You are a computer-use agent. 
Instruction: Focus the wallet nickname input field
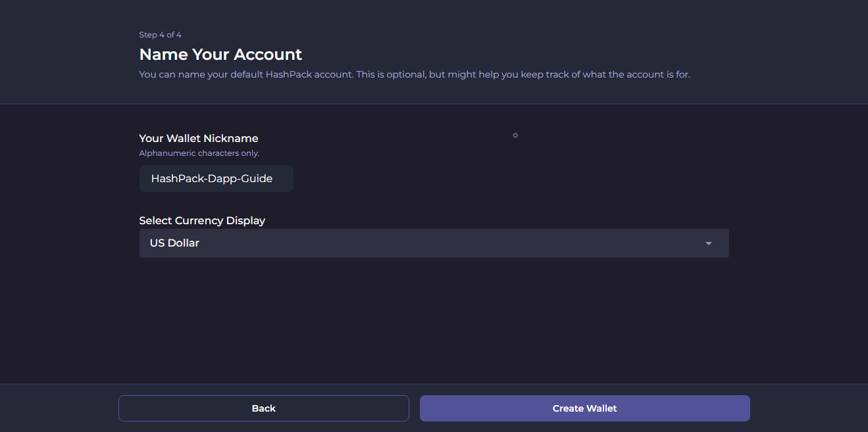pyautogui.click(x=216, y=179)
